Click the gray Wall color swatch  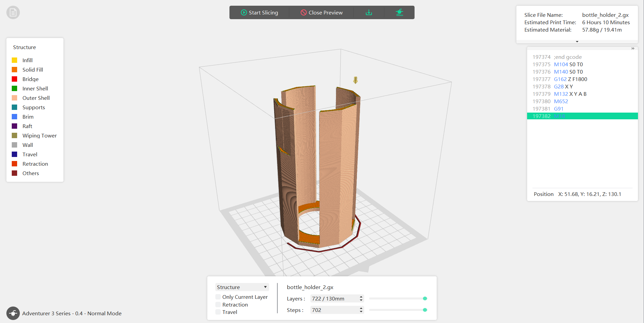(14, 145)
